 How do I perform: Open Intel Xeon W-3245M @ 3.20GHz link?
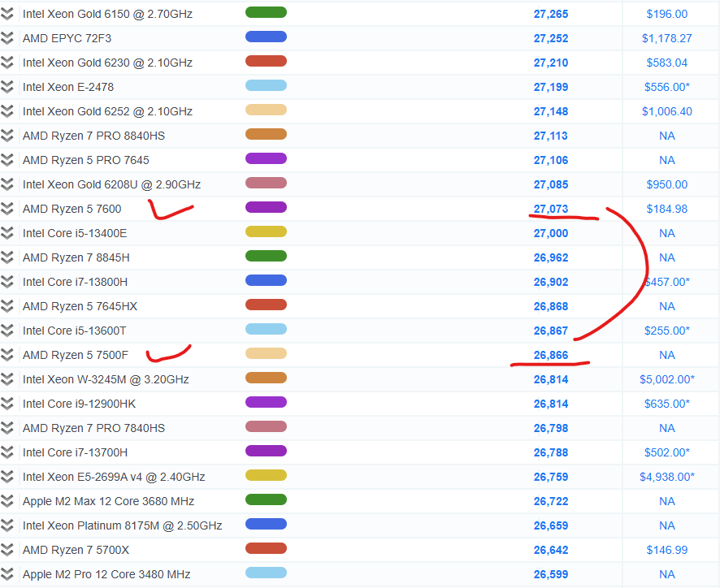click(x=106, y=379)
